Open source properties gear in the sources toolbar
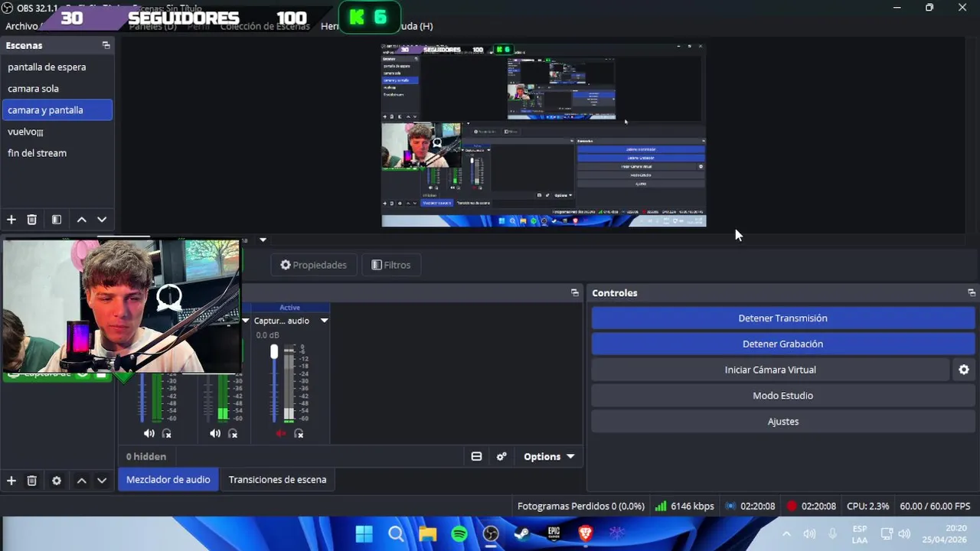Viewport: 980px width, 551px height. (57, 481)
